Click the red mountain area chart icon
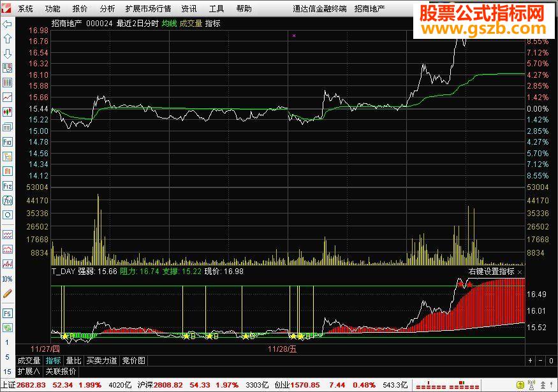 click(7, 249)
